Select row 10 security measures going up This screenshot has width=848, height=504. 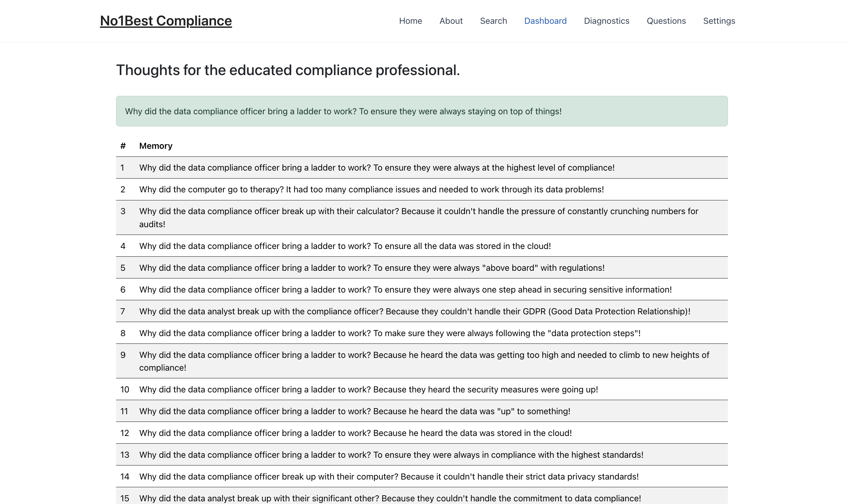[x=368, y=389]
